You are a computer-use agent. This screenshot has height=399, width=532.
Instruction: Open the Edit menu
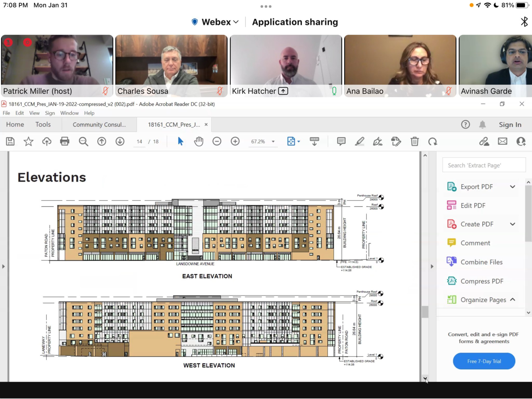[x=20, y=113]
